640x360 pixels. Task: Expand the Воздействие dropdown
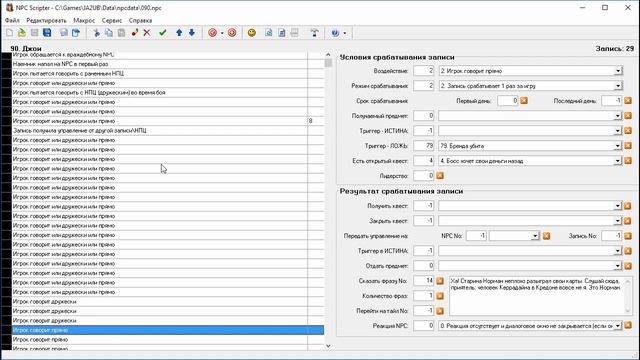[618, 71]
